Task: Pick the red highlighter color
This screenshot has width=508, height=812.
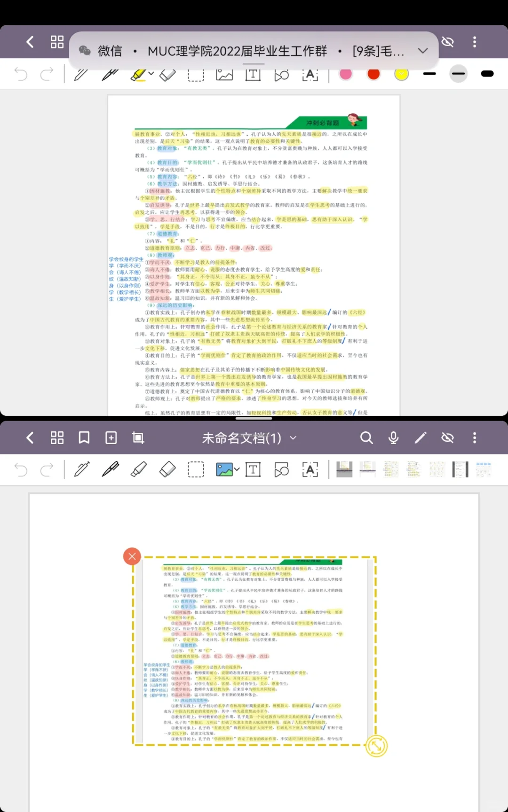Action: (x=373, y=74)
